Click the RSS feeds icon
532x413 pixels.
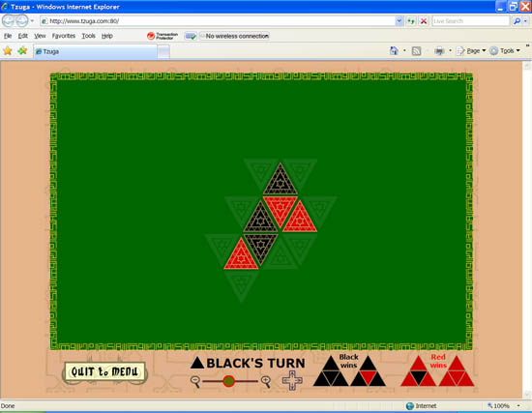(416, 51)
